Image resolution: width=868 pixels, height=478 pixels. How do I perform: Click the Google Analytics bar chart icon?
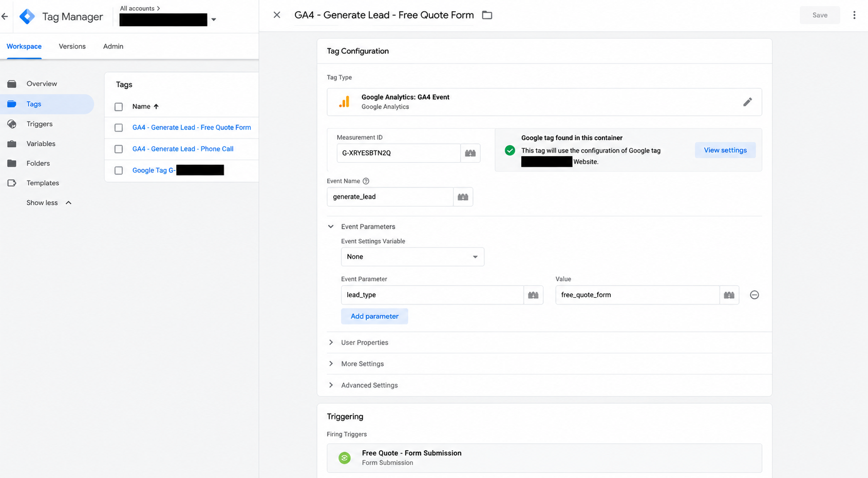344,102
